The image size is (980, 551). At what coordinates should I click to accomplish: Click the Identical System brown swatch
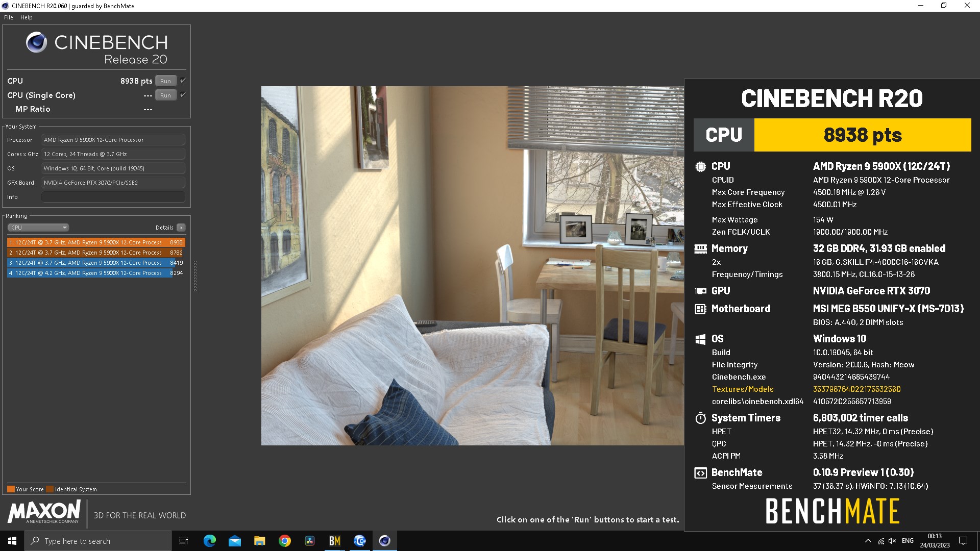pos(50,489)
